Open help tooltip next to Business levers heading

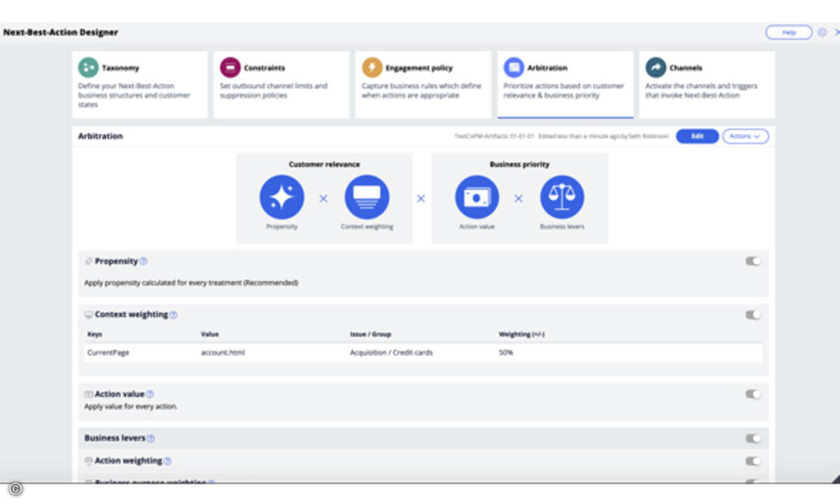click(150, 438)
